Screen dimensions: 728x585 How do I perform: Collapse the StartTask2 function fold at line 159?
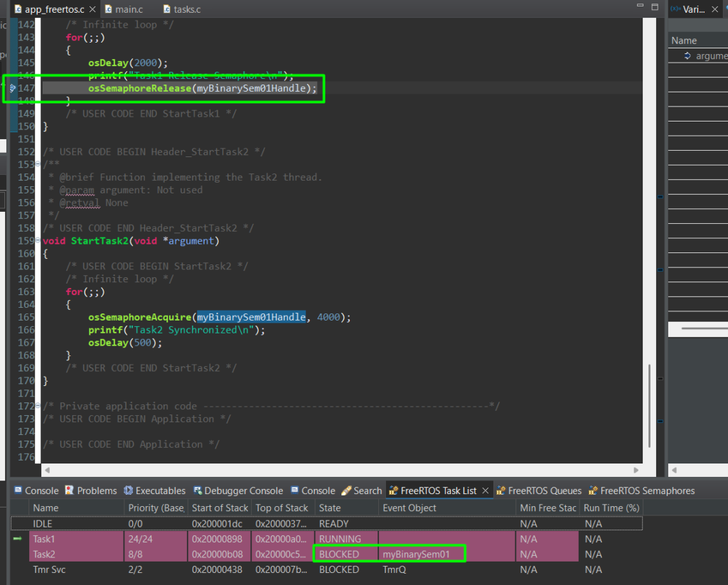click(x=38, y=241)
